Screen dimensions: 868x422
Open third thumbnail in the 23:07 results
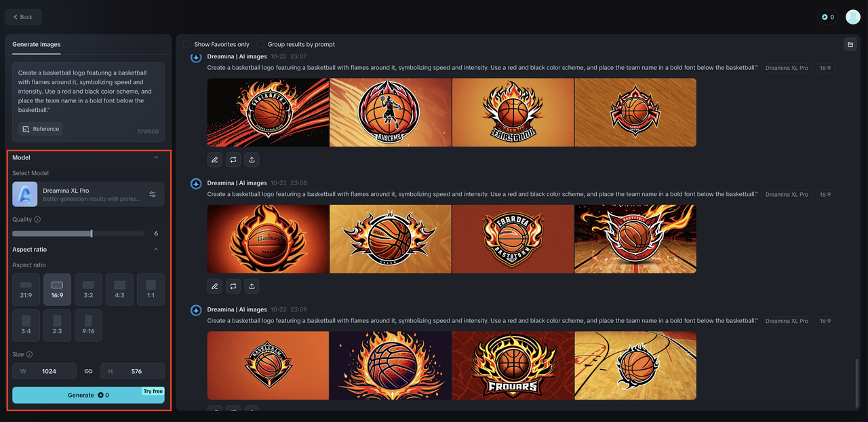[513, 113]
